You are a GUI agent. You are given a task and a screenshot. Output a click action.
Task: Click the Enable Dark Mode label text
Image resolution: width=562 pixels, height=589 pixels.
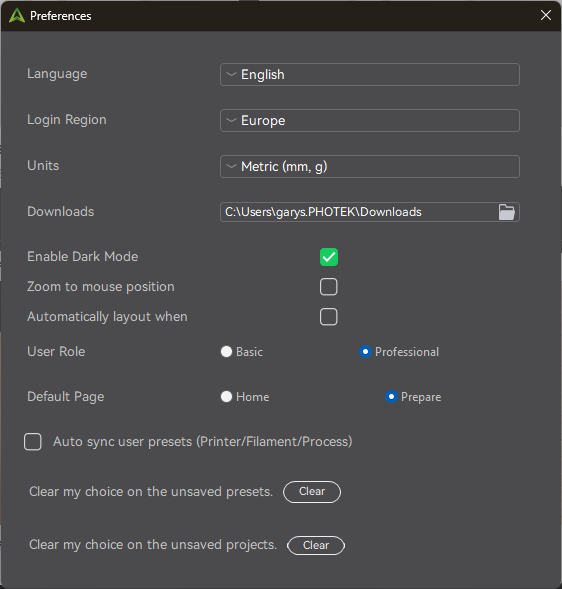tap(83, 257)
